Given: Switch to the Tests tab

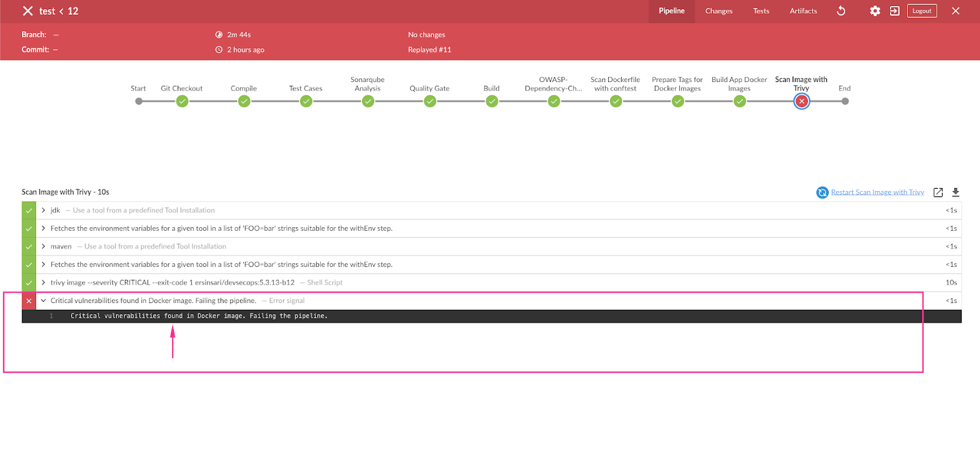Looking at the screenshot, I should (x=761, y=11).
